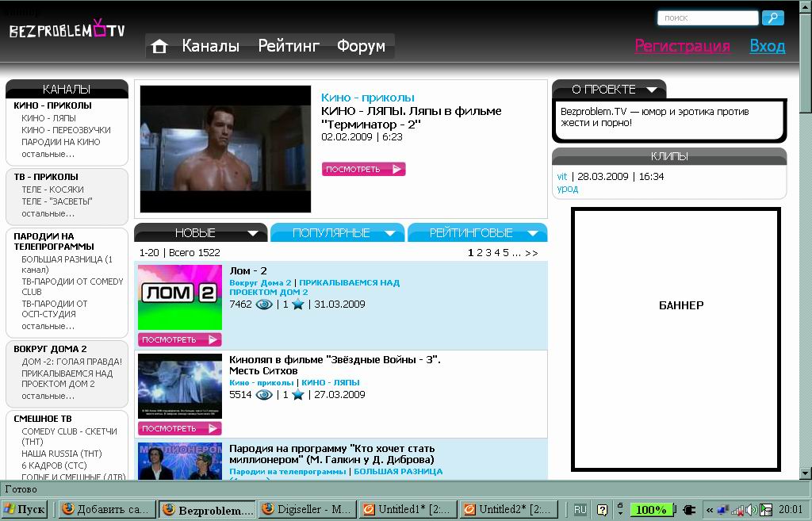This screenshot has height=521, width=812.
Task: Open the Лом - 2 video title
Action: (x=248, y=271)
